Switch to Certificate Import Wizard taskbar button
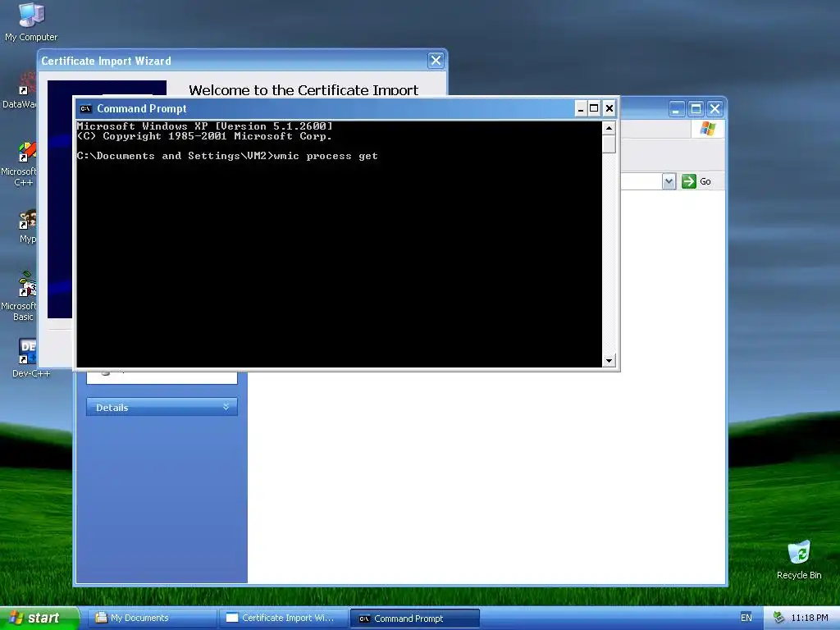The image size is (840, 630). pyautogui.click(x=283, y=619)
